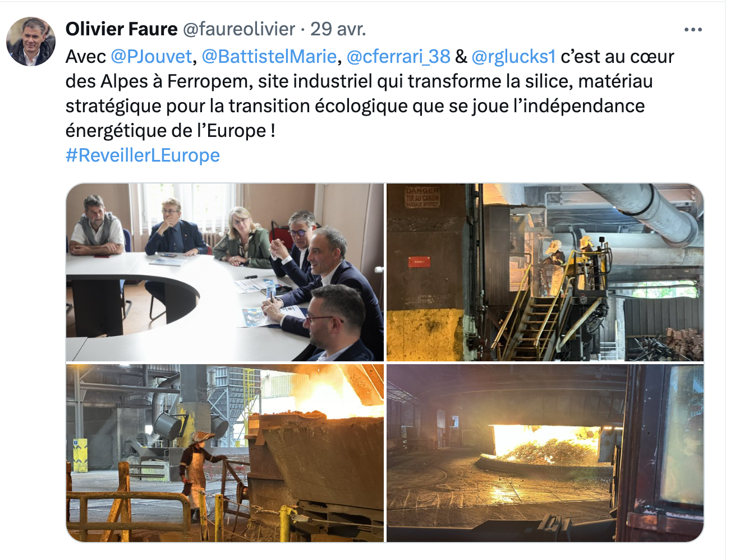This screenshot has width=735, height=560.
Task: Visit the @PJouvet mention
Action: click(x=151, y=57)
